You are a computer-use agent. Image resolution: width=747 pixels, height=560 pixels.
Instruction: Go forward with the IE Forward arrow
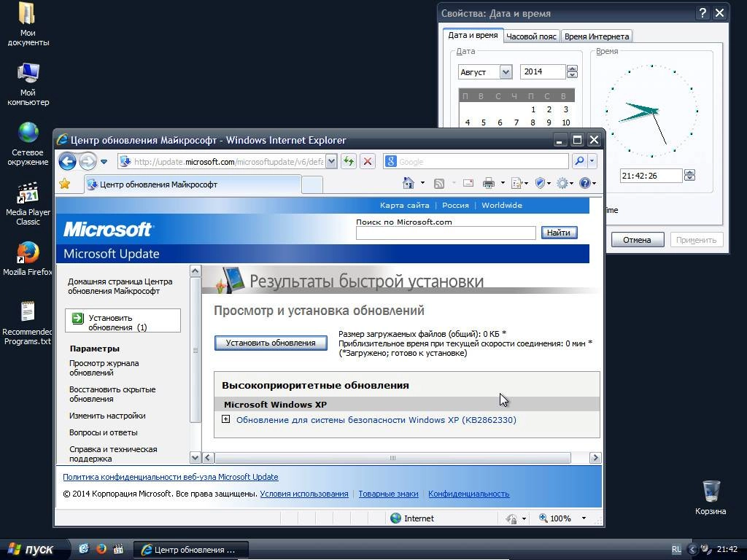pos(88,161)
